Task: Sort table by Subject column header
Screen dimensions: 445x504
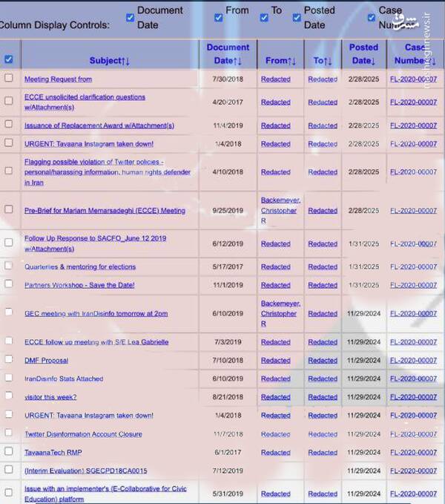Action: (109, 60)
